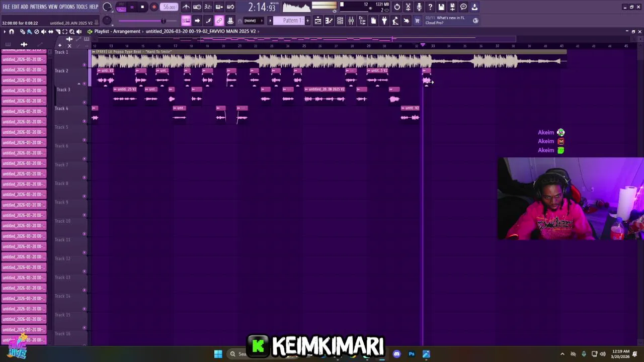Image resolution: width=644 pixels, height=362 pixels.
Task: Collapse Track 2 group arrow
Action: tap(78, 83)
